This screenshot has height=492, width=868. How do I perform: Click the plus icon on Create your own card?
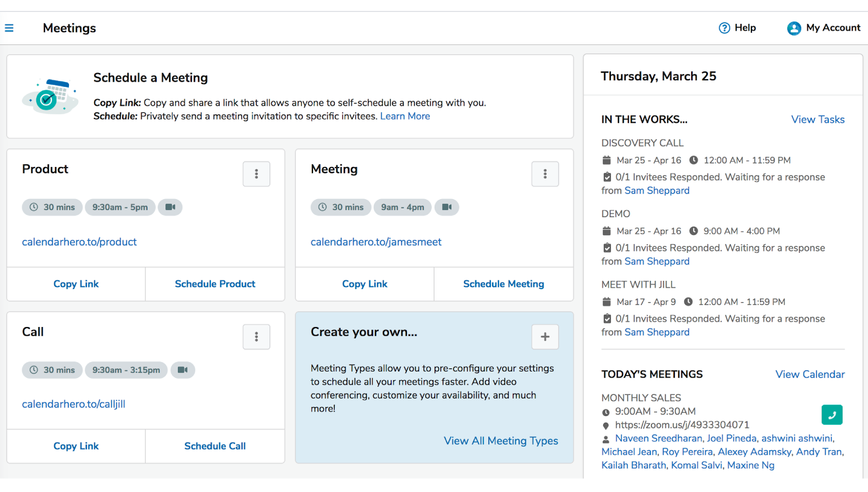point(545,336)
